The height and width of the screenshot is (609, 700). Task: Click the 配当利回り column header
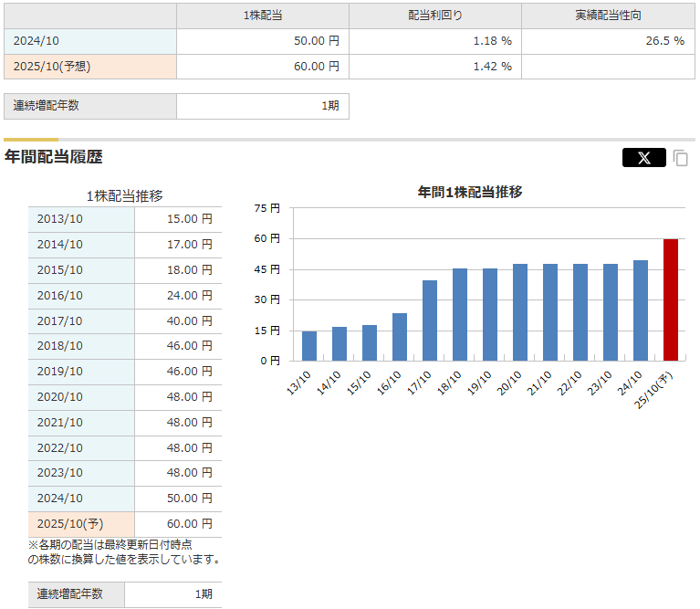434,16
